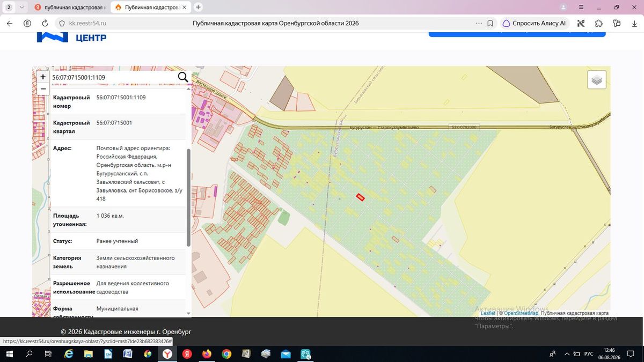Open the taskbar clock showing 12:46
The height and width of the screenshot is (362, 644).
(609, 354)
